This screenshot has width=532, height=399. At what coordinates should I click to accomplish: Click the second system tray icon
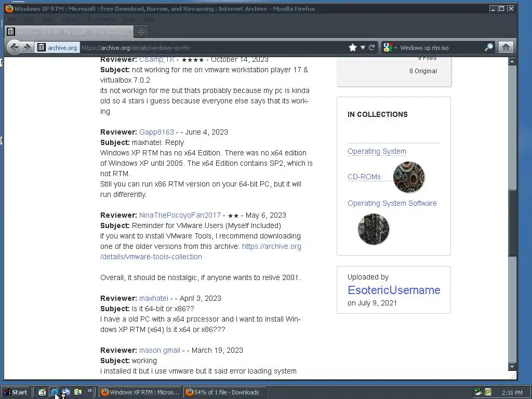click(487, 392)
